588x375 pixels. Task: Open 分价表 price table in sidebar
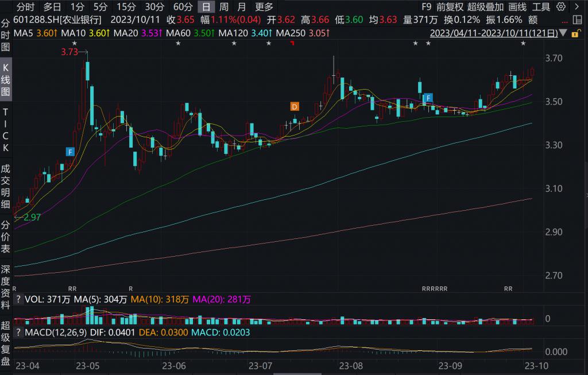click(5, 237)
